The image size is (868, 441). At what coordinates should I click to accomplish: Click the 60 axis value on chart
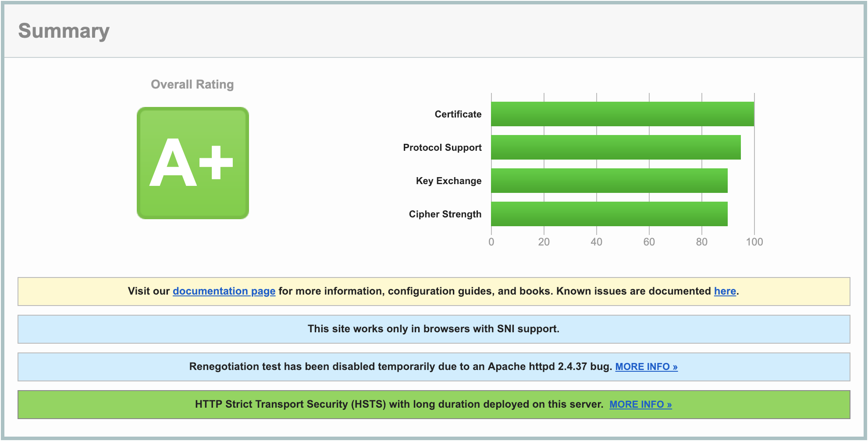(x=649, y=242)
